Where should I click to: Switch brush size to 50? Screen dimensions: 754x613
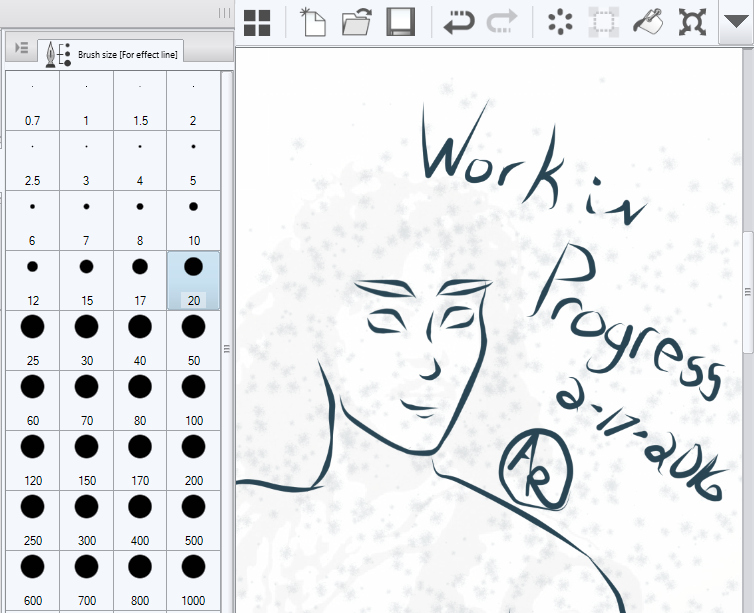[193, 341]
